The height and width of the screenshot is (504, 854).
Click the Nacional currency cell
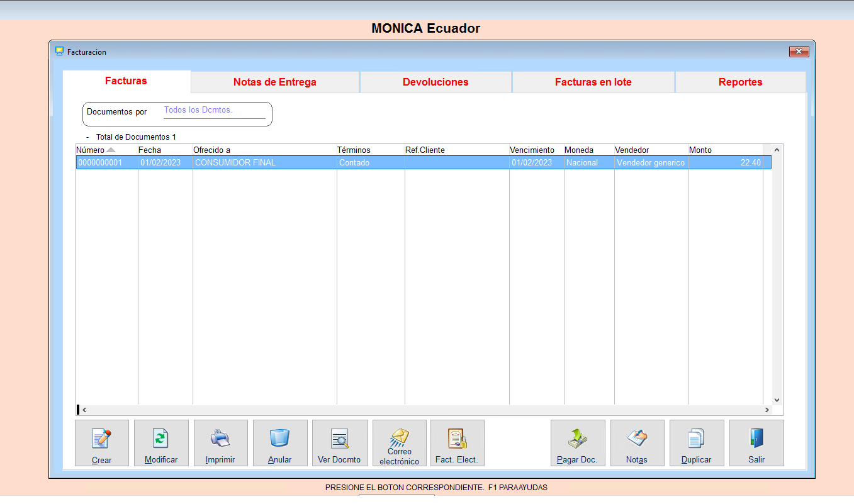588,162
